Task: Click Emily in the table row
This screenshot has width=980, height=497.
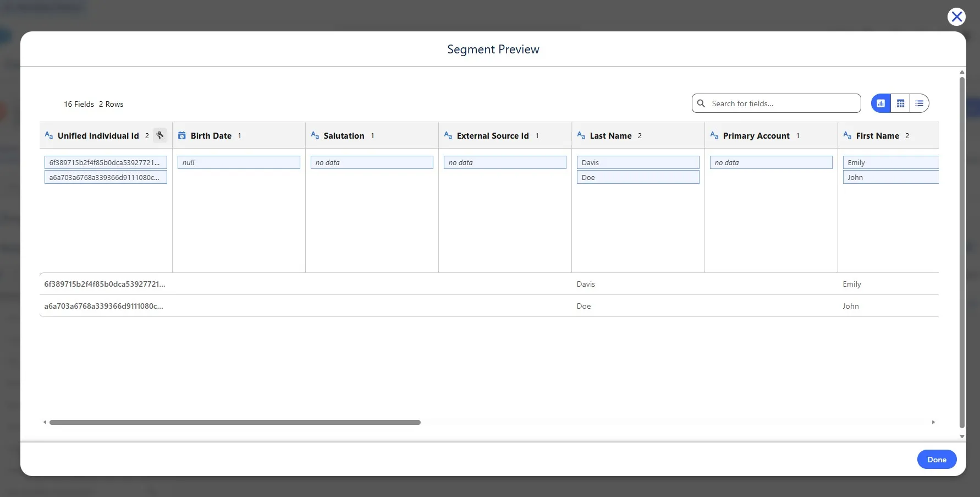Action: (852, 284)
